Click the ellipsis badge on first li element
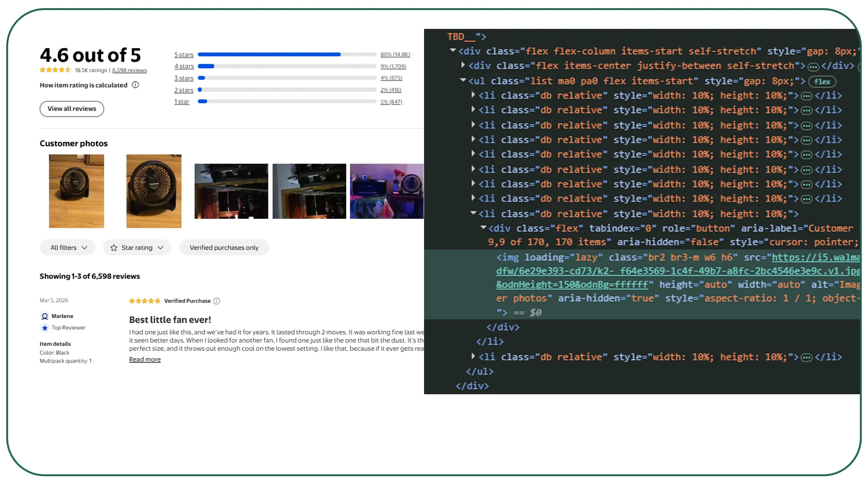 (806, 96)
